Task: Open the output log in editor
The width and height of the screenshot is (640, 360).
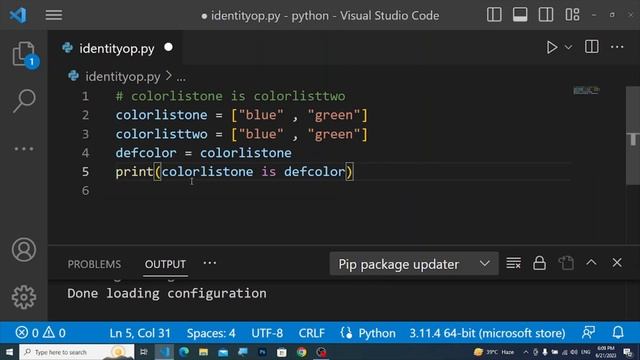Action: click(x=566, y=263)
